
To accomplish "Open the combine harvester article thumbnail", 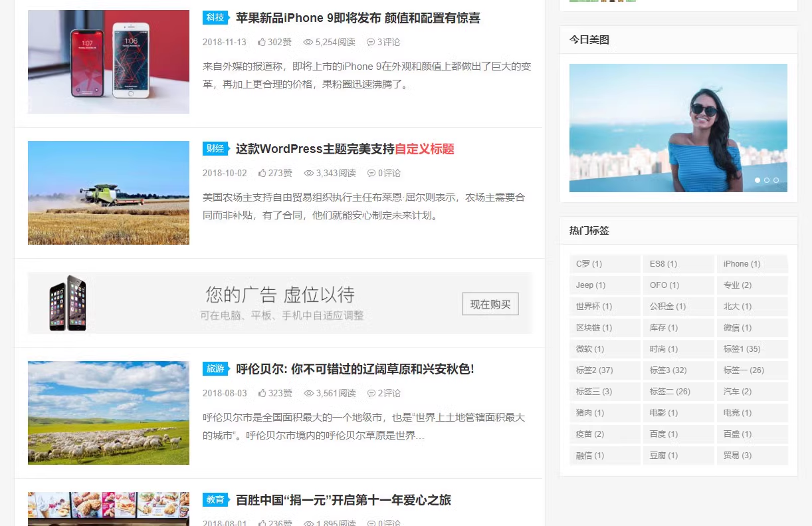I will coord(108,193).
